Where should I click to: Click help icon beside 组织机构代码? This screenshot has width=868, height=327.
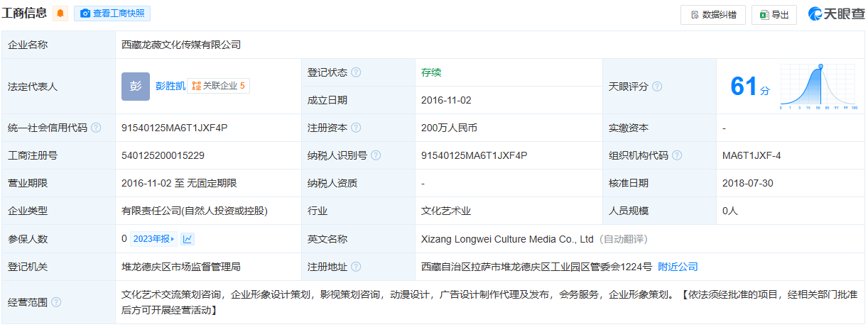pos(677,156)
